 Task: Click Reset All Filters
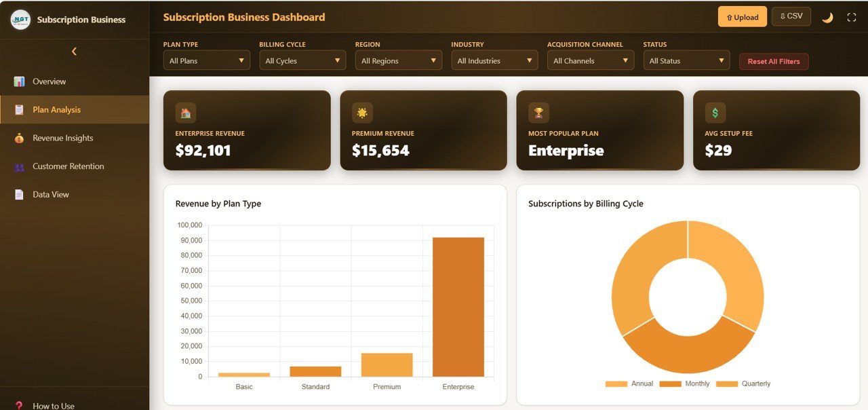click(x=774, y=61)
